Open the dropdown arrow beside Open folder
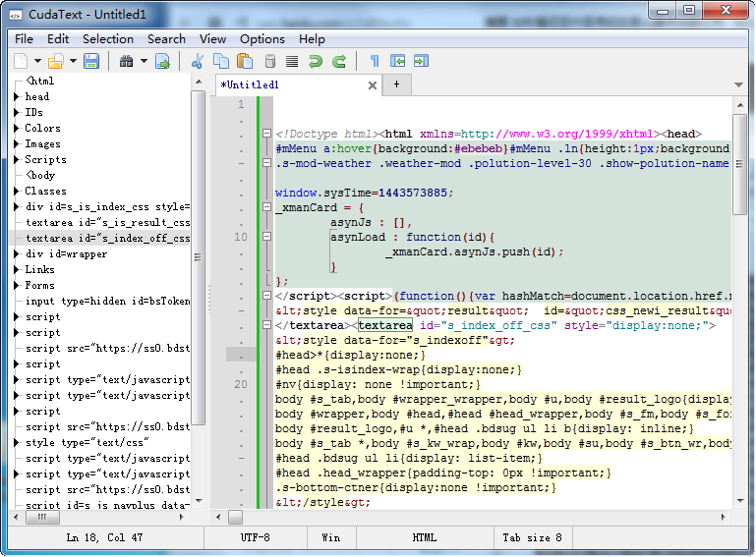This screenshot has width=756, height=557. click(73, 62)
